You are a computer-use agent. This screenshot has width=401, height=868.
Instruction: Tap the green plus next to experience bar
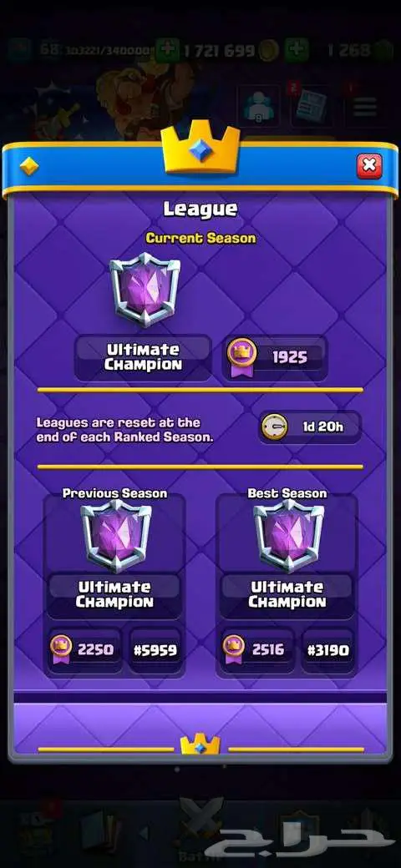[167, 50]
